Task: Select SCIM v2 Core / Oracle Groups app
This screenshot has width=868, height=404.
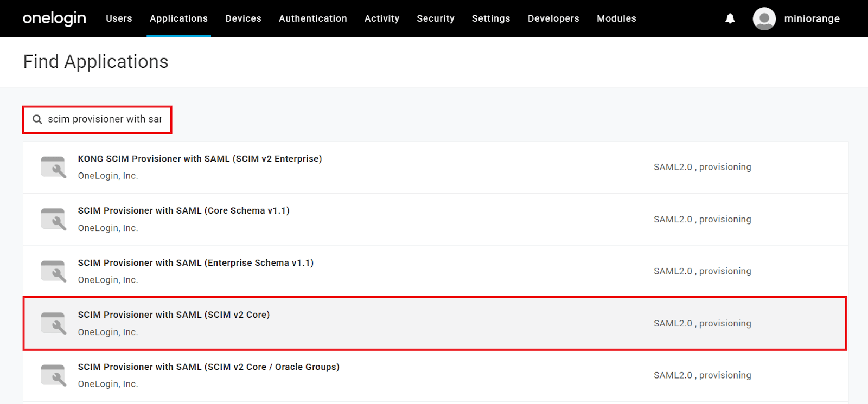Action: click(x=208, y=367)
